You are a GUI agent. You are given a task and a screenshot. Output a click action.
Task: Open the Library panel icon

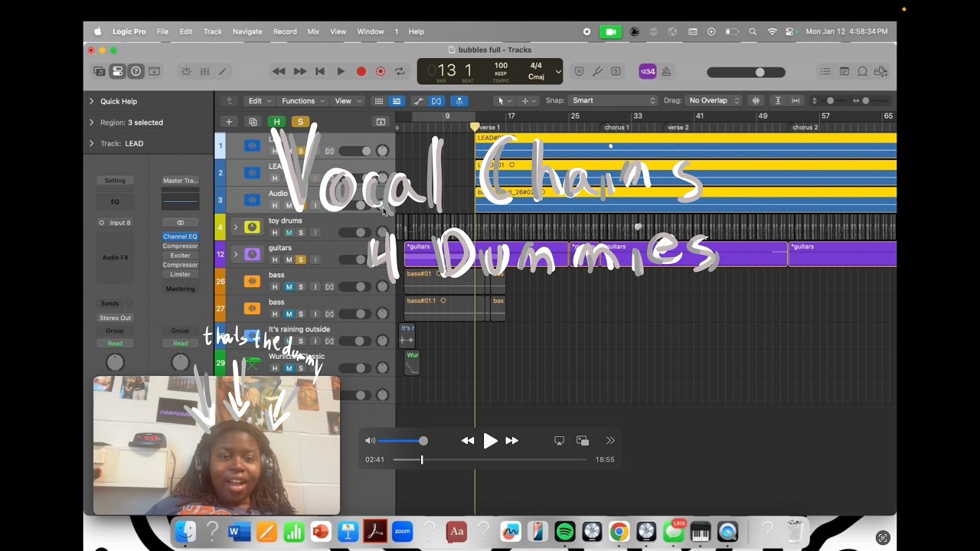100,71
